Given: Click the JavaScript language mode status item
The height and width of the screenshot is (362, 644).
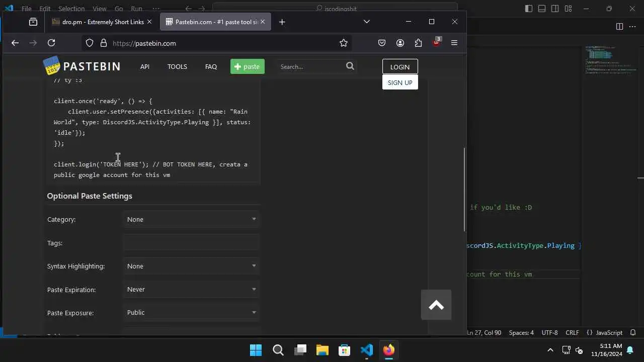Looking at the screenshot, I should click(605, 333).
